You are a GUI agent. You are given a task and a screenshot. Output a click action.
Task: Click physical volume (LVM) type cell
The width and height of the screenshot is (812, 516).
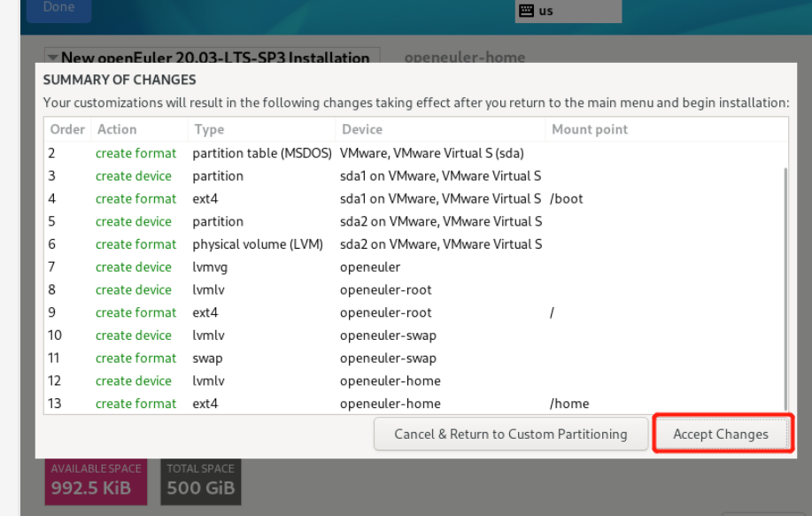pyautogui.click(x=258, y=244)
